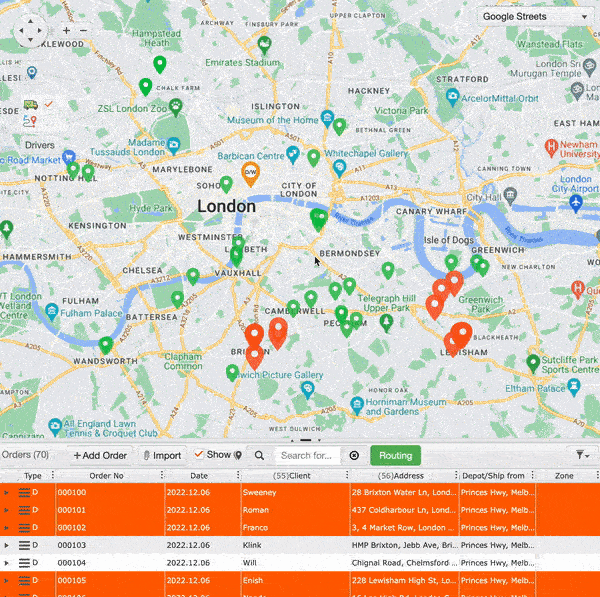The image size is (600, 597).
Task: Select the green pin near Dulwich Picture Gallery
Action: [x=232, y=372]
